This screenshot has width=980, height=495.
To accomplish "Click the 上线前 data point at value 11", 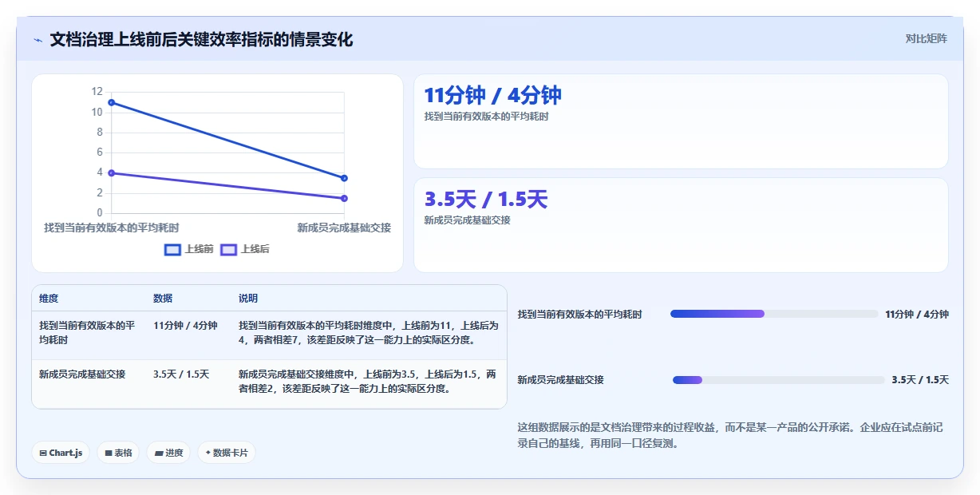I will pyautogui.click(x=111, y=102).
